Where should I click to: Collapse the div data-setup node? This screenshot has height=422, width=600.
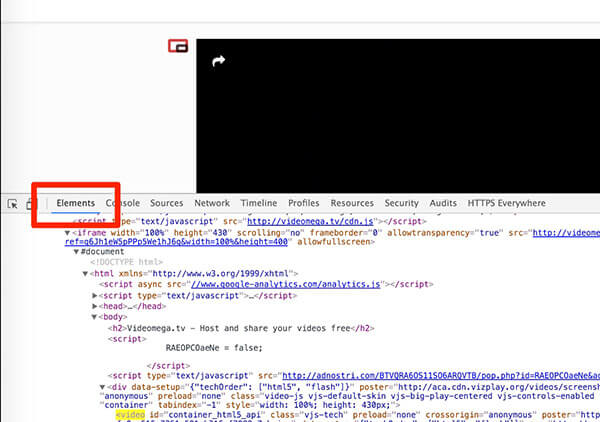102,387
